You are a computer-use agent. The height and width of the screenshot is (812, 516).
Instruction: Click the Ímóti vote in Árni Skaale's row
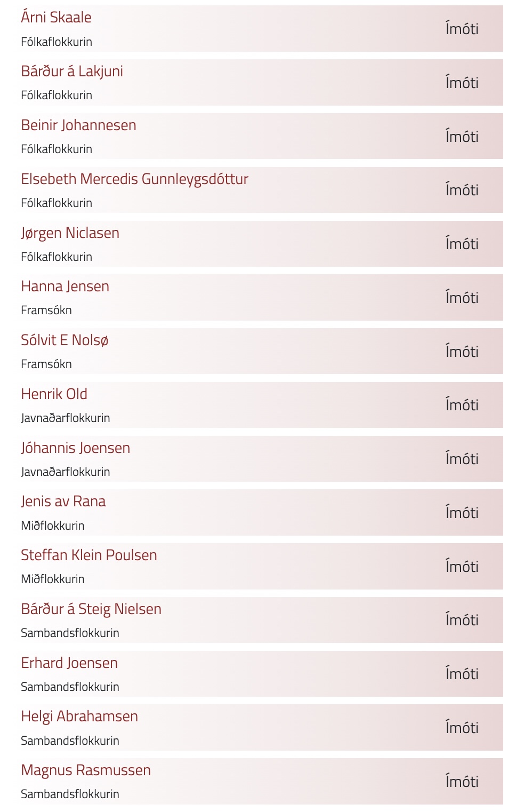(462, 29)
